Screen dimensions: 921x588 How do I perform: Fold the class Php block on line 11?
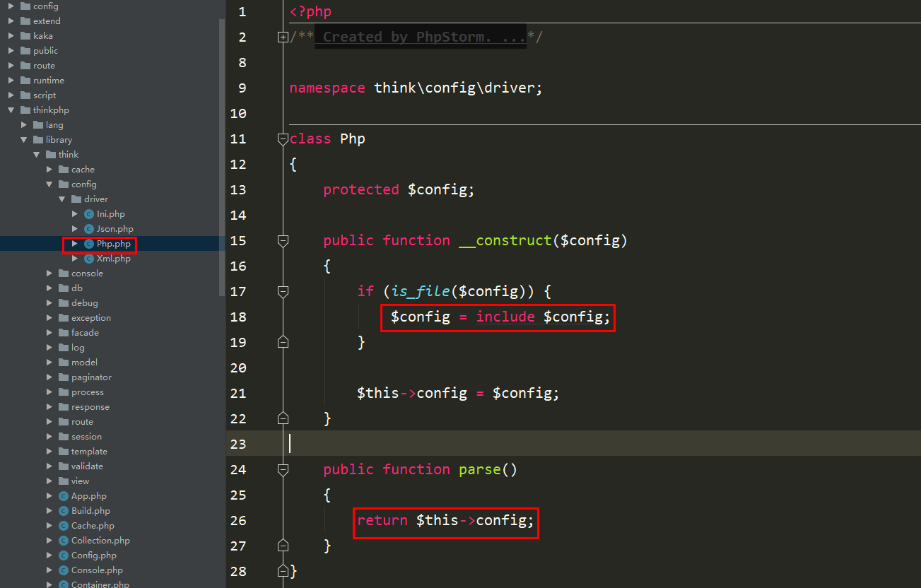point(283,139)
